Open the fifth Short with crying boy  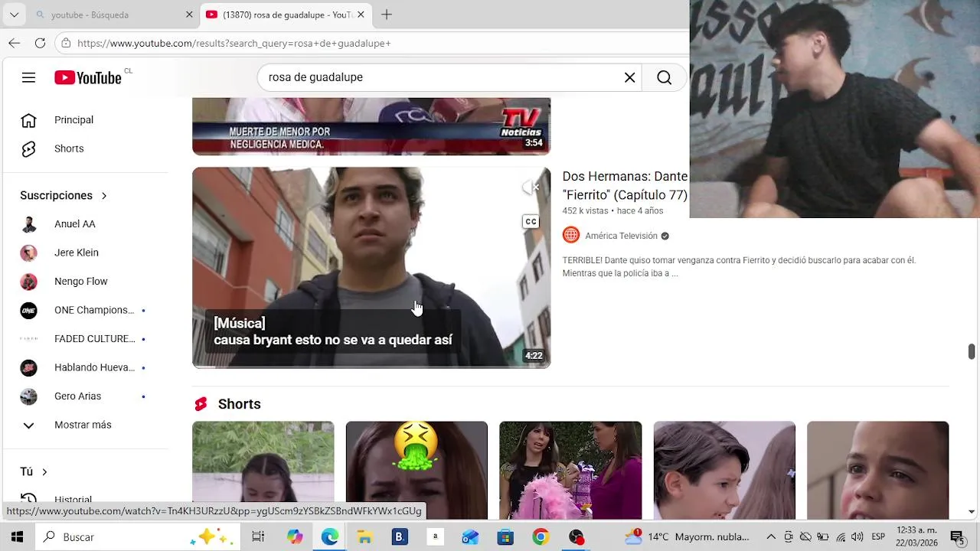[x=877, y=470]
